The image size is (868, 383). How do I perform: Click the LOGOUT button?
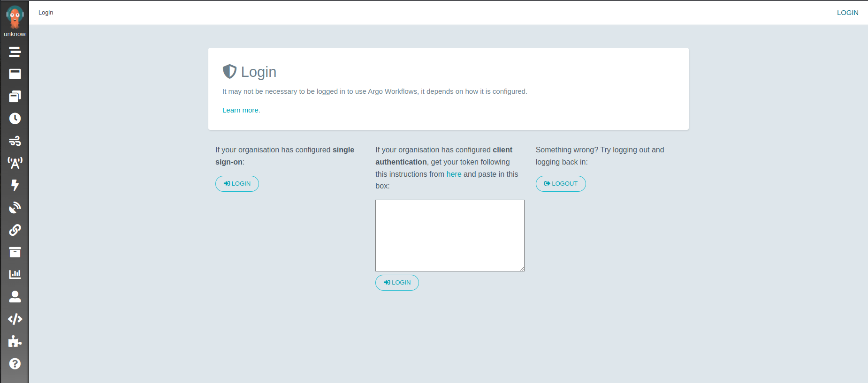561,184
